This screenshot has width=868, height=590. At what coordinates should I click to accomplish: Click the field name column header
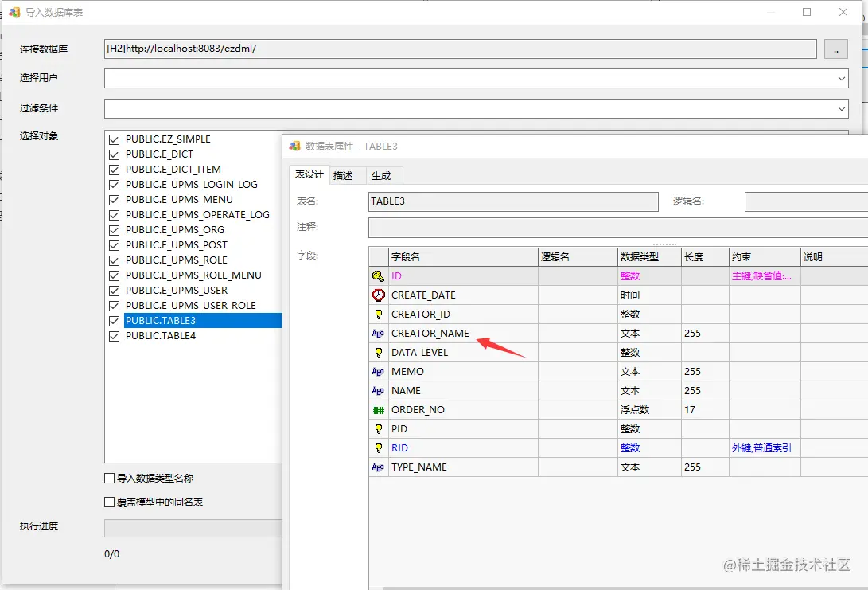point(463,257)
